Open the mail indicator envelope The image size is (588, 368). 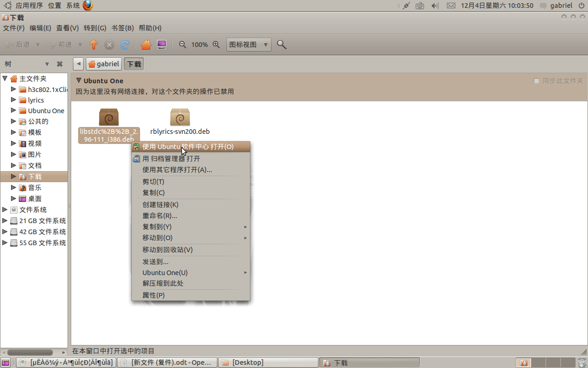tap(451, 6)
